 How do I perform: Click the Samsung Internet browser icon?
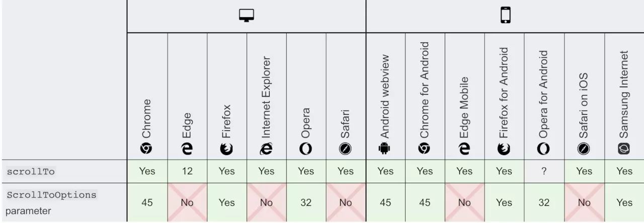tap(624, 148)
